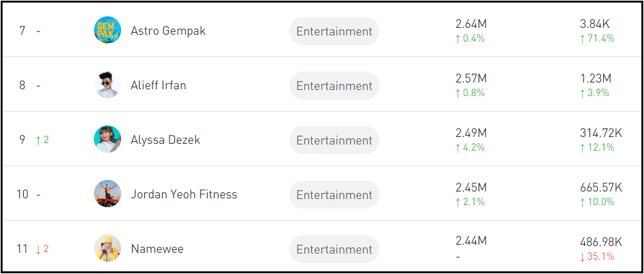Click rank number 10 in the list
The width and height of the screenshot is (644, 274).
coord(23,194)
